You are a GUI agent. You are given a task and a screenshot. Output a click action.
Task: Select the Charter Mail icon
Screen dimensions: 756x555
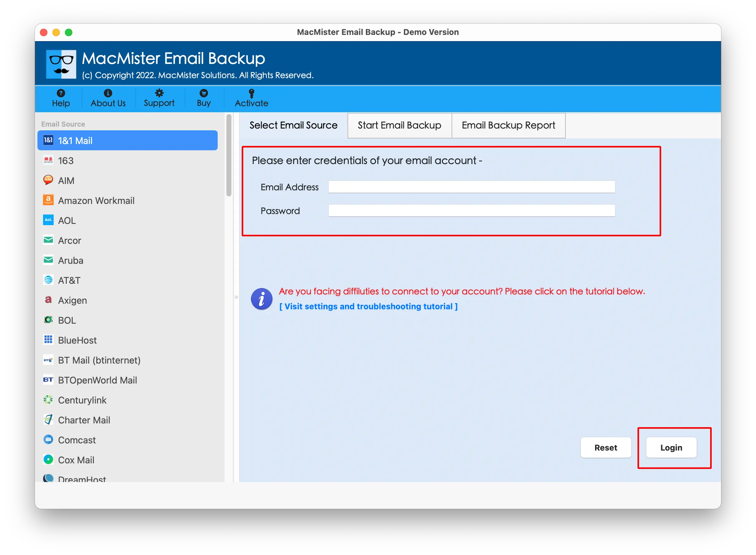[48, 419]
